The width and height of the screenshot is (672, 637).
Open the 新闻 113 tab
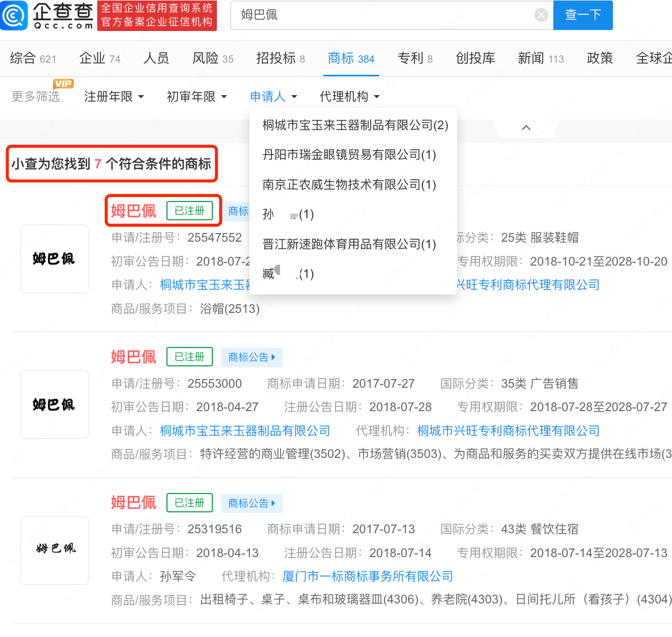(541, 59)
